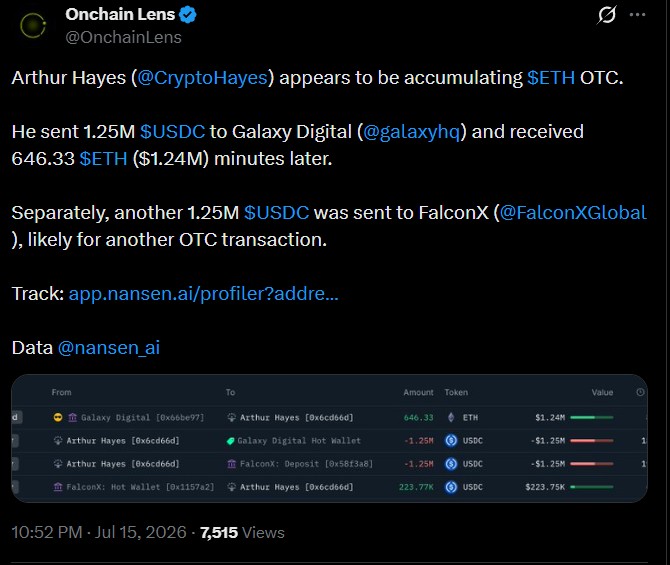Click the verified badge next to Onchain Lens
The width and height of the screenshot is (670, 565).
188,15
